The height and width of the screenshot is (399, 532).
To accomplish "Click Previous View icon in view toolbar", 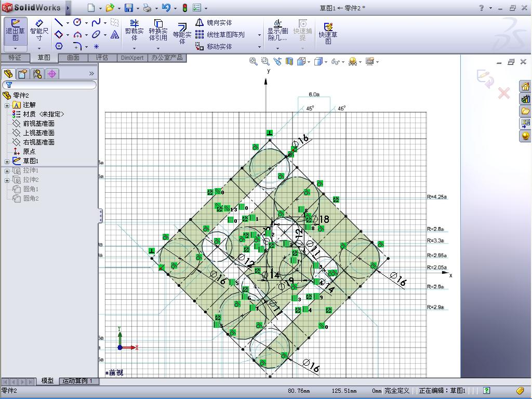I will [277, 61].
